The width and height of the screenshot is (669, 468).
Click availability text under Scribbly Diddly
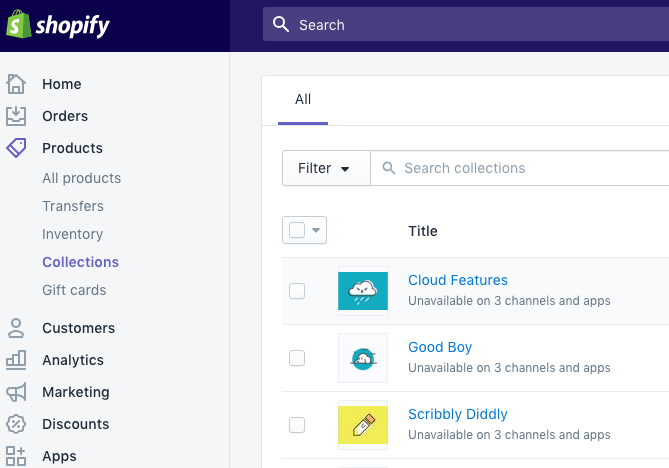[509, 435]
